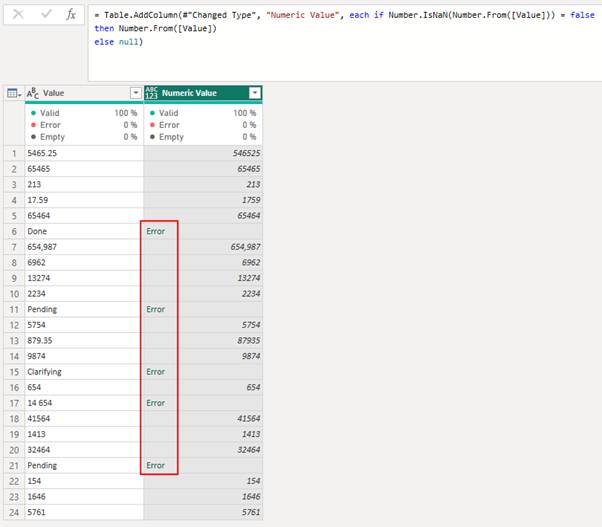Click the cancel X icon in formula bar
The height and width of the screenshot is (527, 602).
pos(17,15)
